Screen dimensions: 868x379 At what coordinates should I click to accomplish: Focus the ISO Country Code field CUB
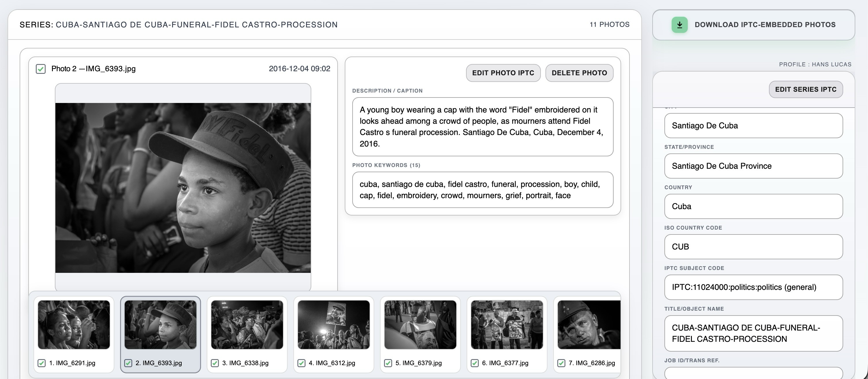click(753, 247)
